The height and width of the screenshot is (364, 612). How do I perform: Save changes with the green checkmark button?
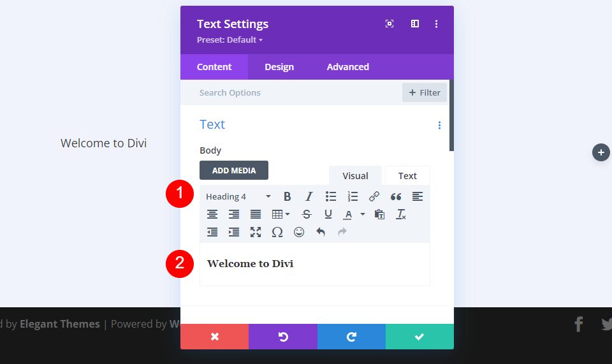click(x=419, y=337)
